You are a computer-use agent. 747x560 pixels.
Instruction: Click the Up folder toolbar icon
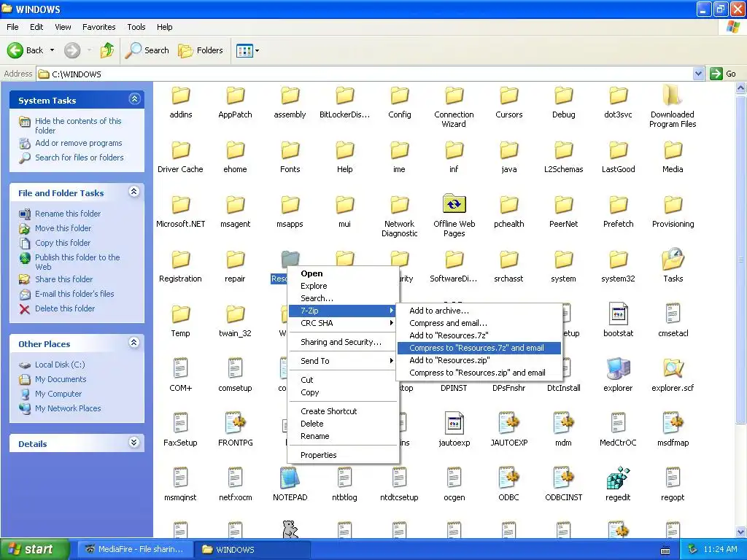click(107, 50)
